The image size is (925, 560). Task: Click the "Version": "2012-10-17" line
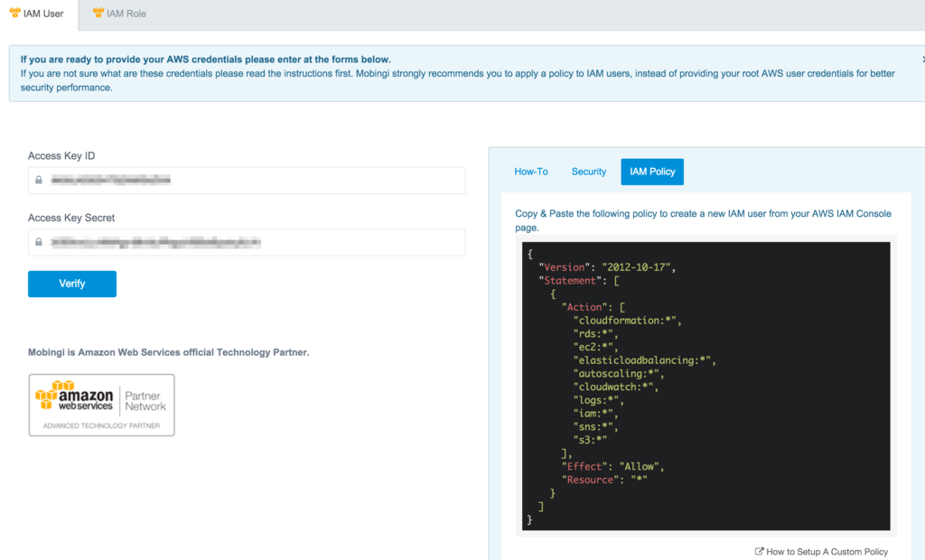click(x=607, y=267)
